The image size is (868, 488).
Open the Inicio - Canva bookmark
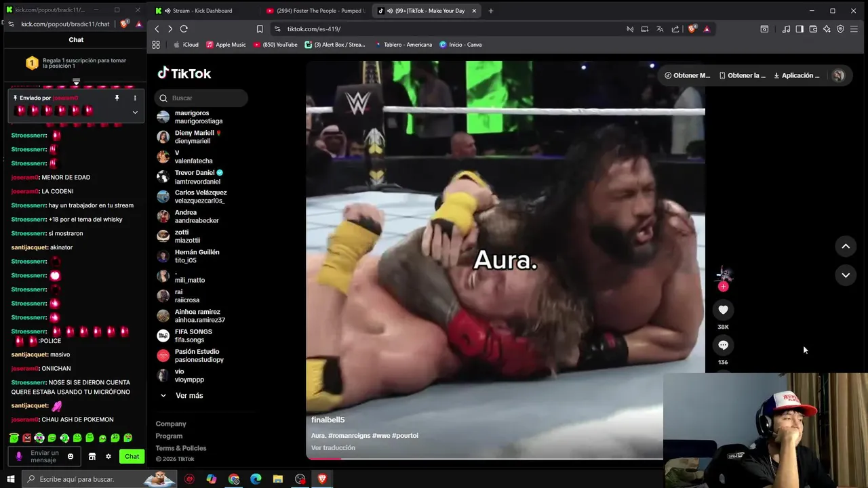[x=460, y=45]
